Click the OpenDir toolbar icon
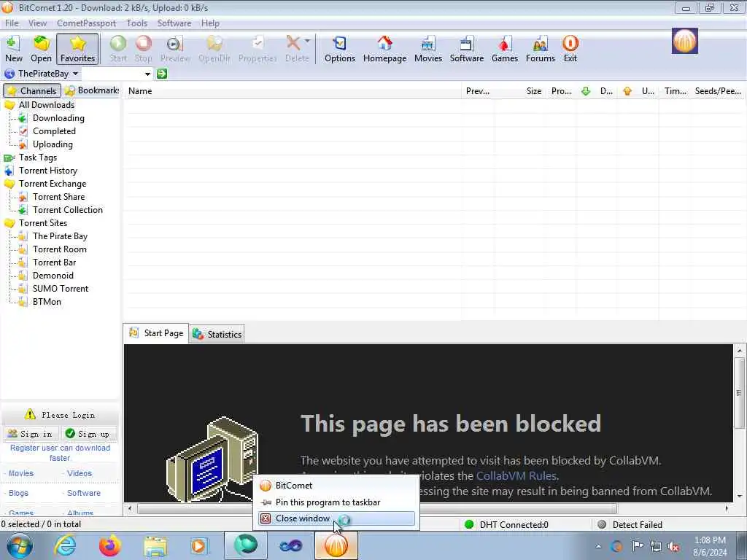 click(214, 49)
